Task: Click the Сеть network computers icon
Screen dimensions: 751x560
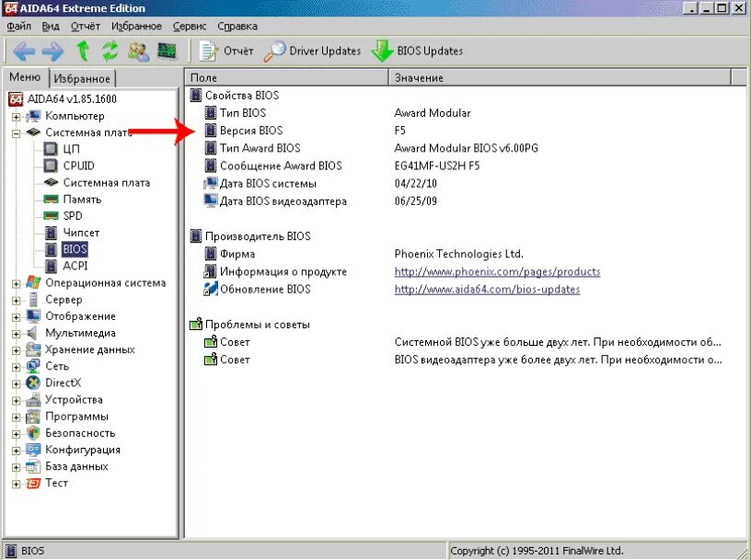Action: click(x=33, y=366)
